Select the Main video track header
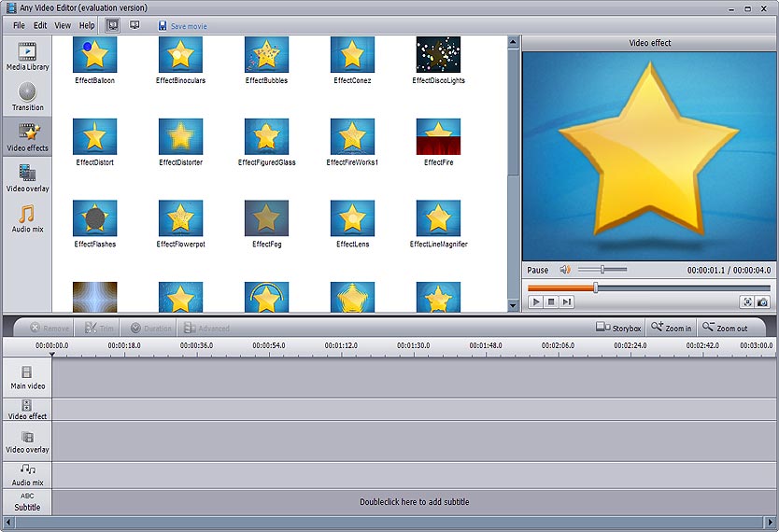The width and height of the screenshot is (779, 532). (27, 378)
